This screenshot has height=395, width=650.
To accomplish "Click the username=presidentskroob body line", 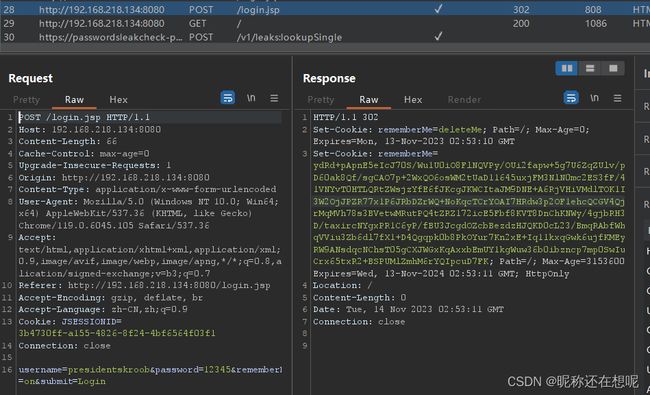I will coord(150,370).
